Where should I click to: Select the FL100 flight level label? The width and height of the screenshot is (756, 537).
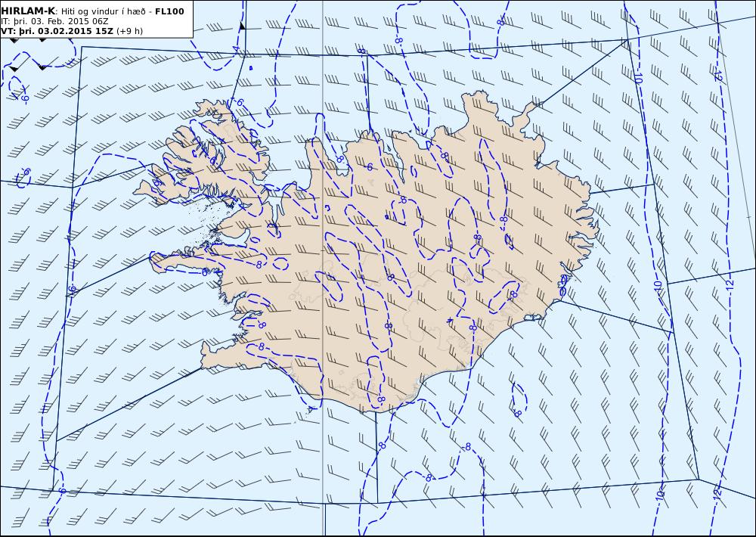[169, 11]
